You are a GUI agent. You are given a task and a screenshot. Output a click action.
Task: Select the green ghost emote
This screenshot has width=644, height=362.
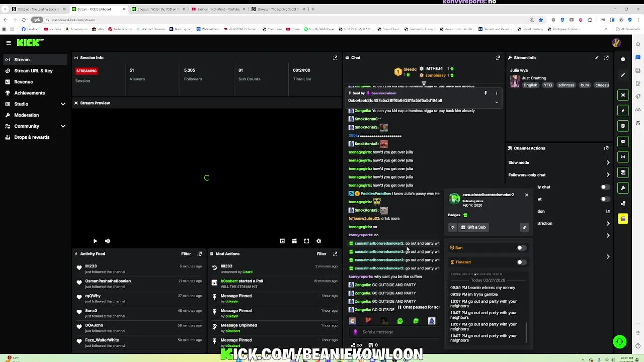(400, 321)
